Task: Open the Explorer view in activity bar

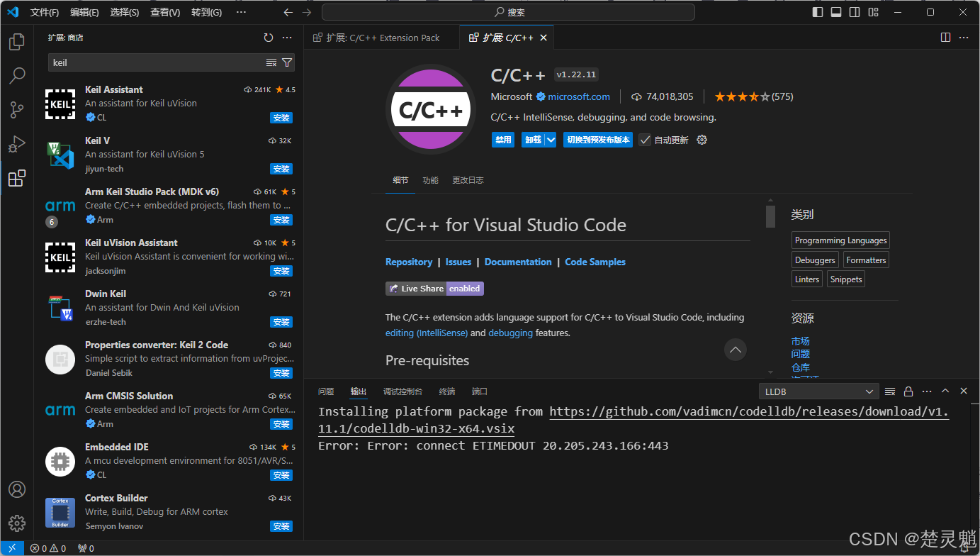Action: tap(17, 42)
